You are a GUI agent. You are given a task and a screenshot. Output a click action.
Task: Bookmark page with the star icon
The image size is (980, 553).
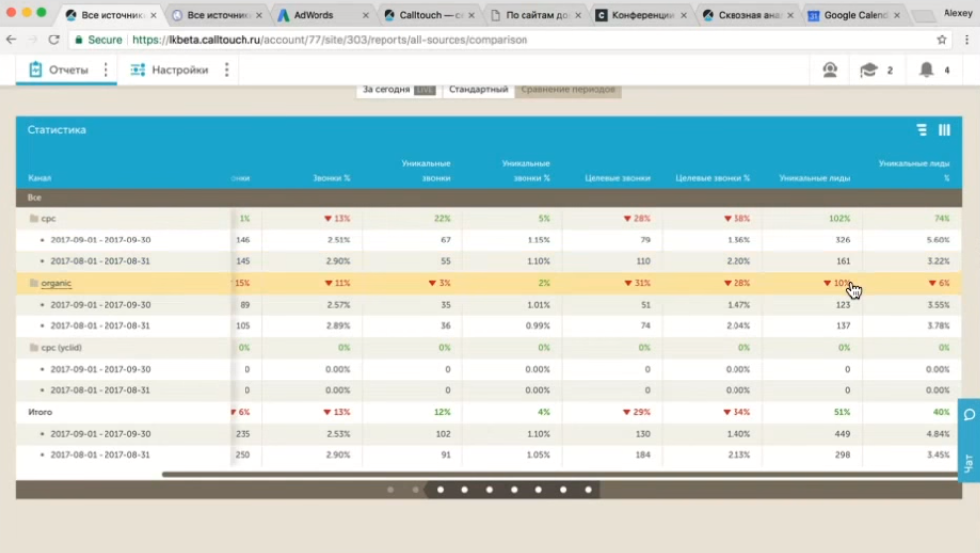[942, 40]
